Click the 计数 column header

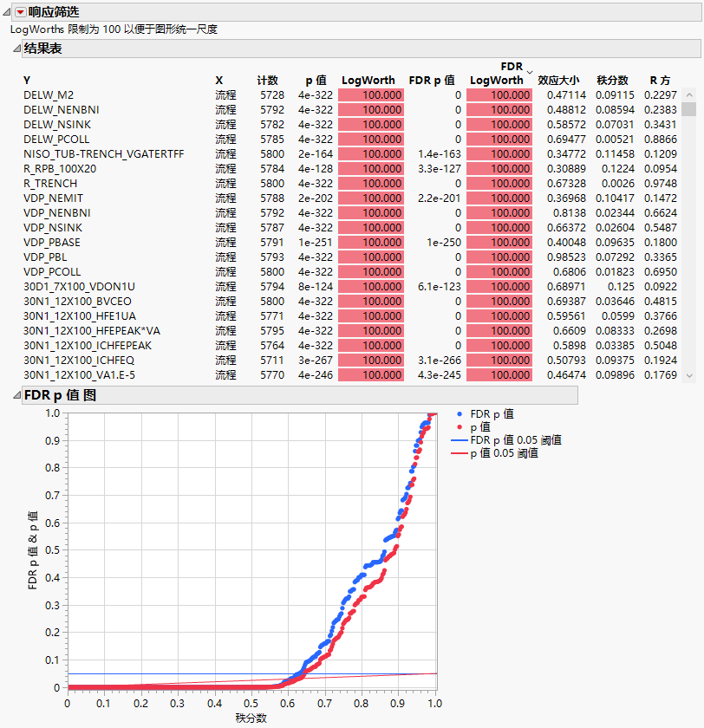[268, 81]
